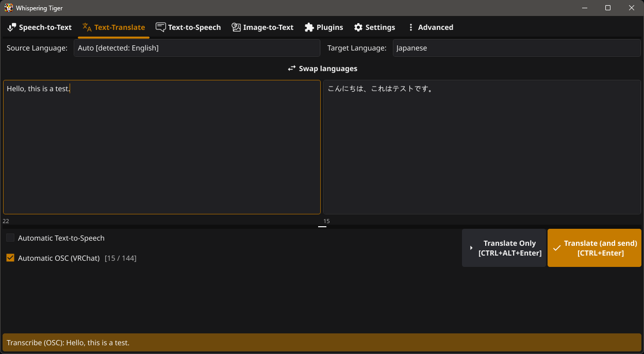Click the Speech-to-Text microphone icon
644x354 pixels.
point(12,27)
